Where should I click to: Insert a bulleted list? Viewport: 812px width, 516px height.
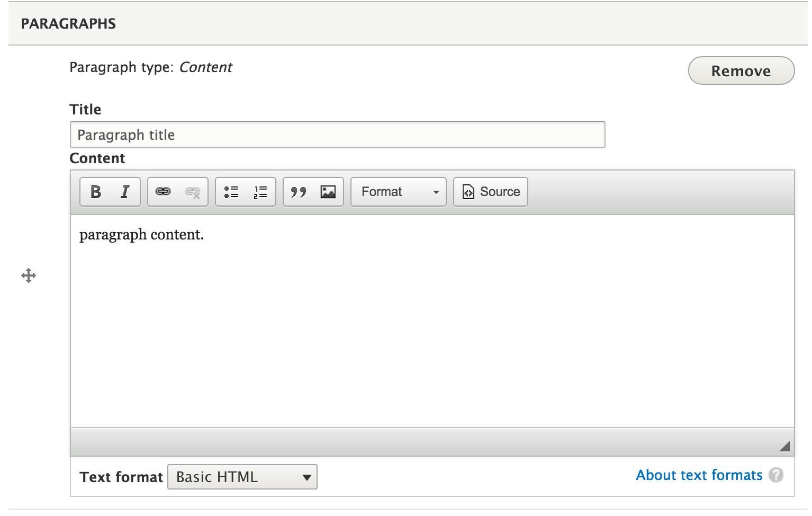231,192
